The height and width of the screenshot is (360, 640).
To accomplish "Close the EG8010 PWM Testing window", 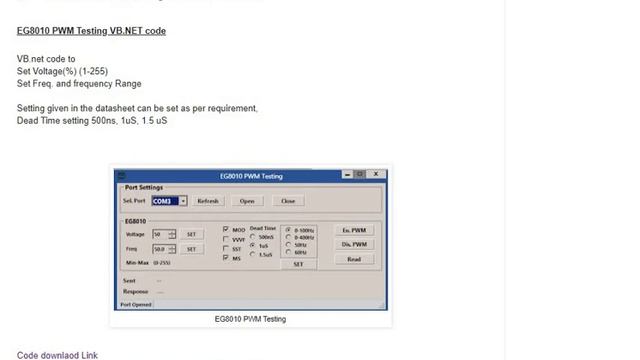I will coord(376,174).
